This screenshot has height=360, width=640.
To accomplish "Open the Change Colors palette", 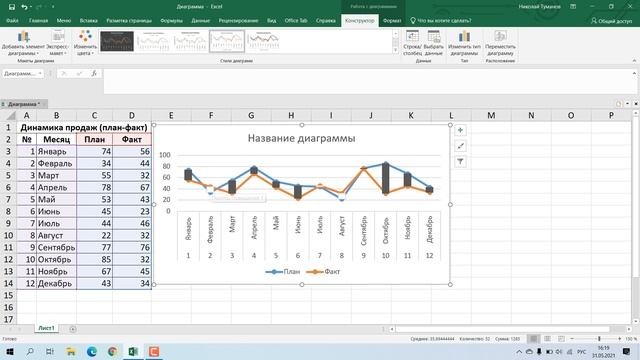I will [85, 43].
